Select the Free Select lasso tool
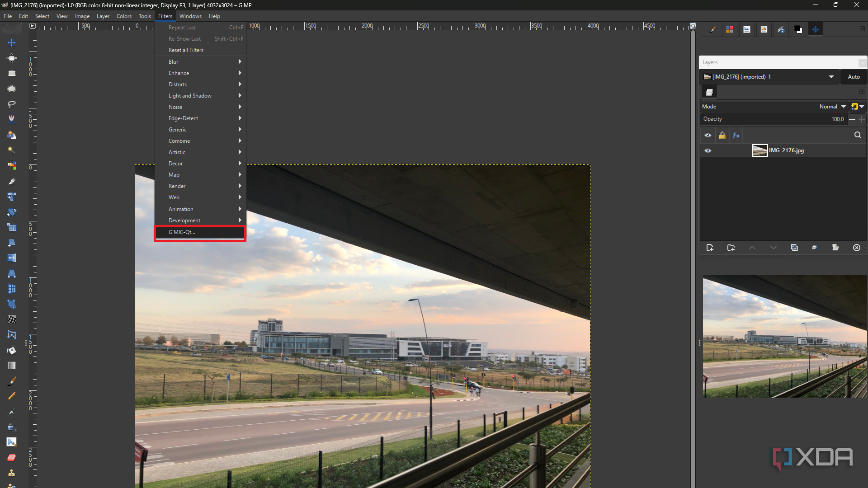868x488 pixels. click(12, 104)
